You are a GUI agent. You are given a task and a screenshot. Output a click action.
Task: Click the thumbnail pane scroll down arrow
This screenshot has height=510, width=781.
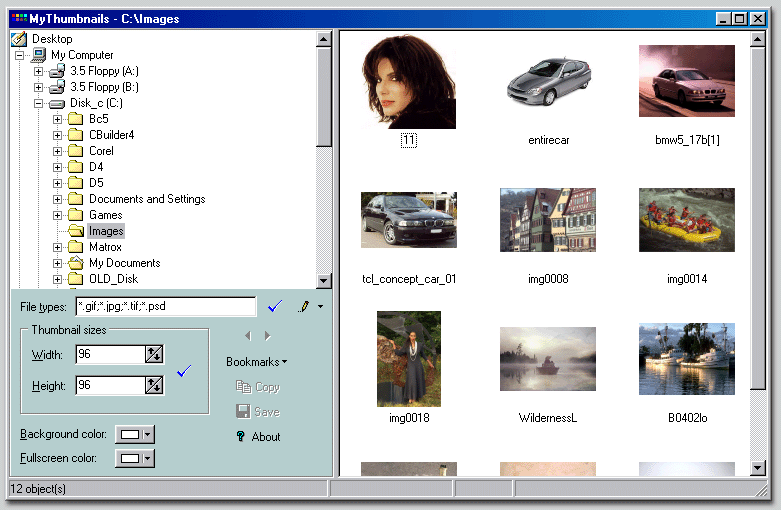(758, 467)
